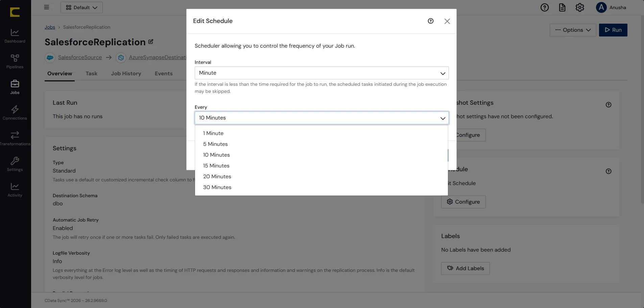
Task: Open the top bar help icon
Action: (x=545, y=7)
